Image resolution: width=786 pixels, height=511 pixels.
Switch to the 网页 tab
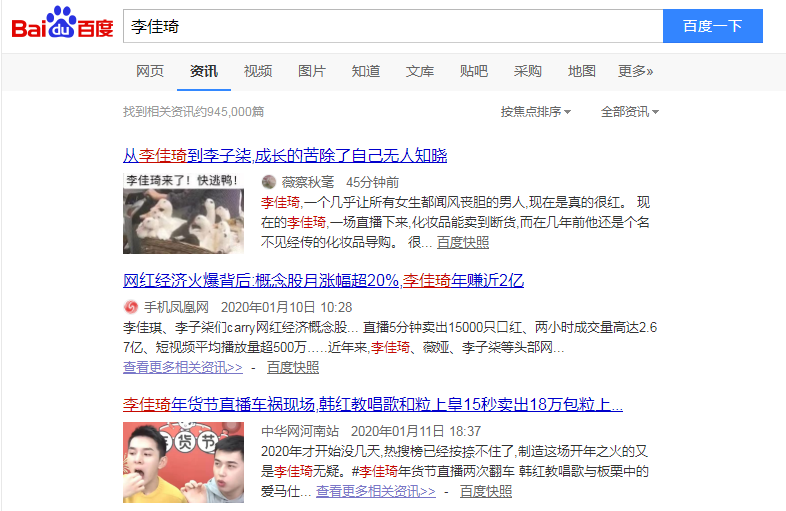(150, 71)
